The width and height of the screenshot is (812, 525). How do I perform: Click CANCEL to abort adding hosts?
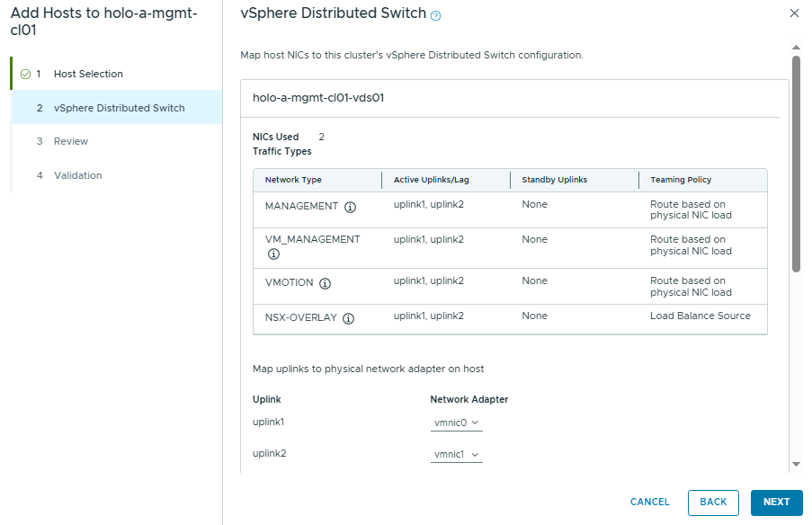click(649, 503)
